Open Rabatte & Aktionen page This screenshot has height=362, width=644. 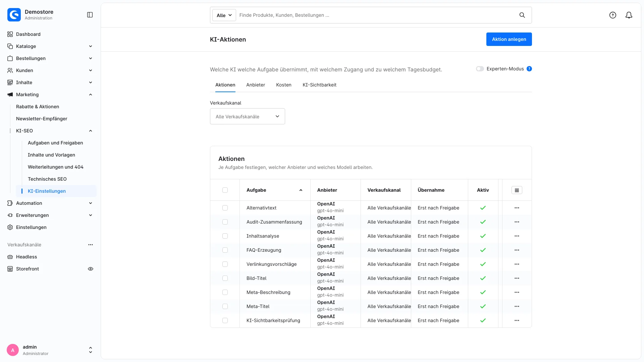38,107
